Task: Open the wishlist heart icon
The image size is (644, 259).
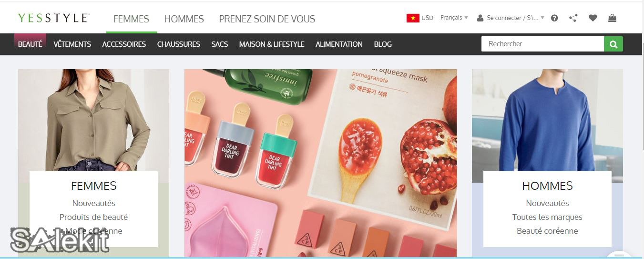Action: (x=593, y=18)
